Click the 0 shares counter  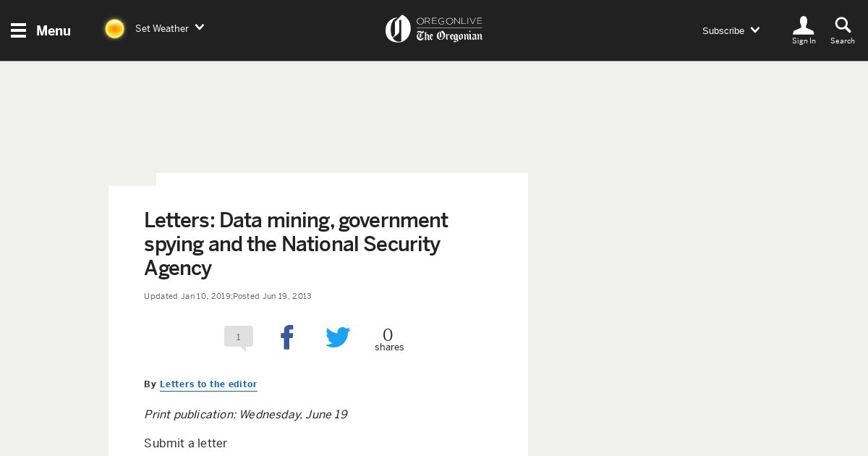[x=389, y=339]
